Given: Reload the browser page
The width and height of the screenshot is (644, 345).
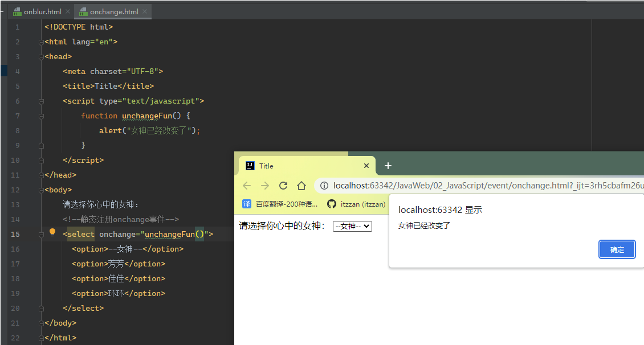Looking at the screenshot, I should (283, 186).
